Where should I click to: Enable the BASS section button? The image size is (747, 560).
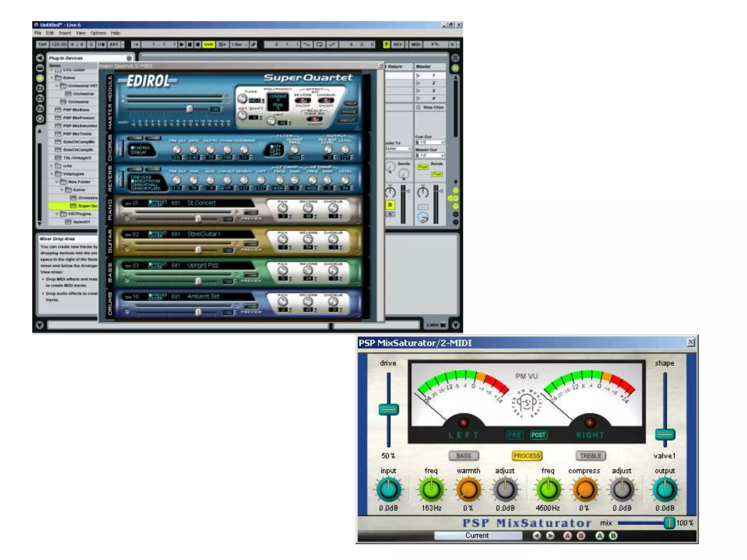[x=464, y=456]
